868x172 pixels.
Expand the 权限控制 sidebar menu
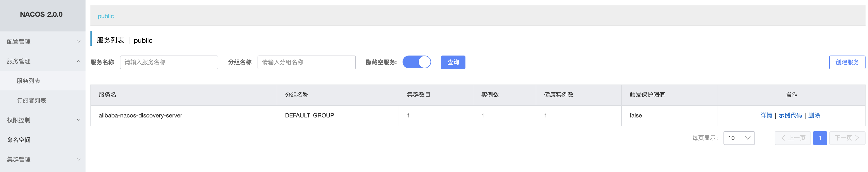click(x=43, y=120)
